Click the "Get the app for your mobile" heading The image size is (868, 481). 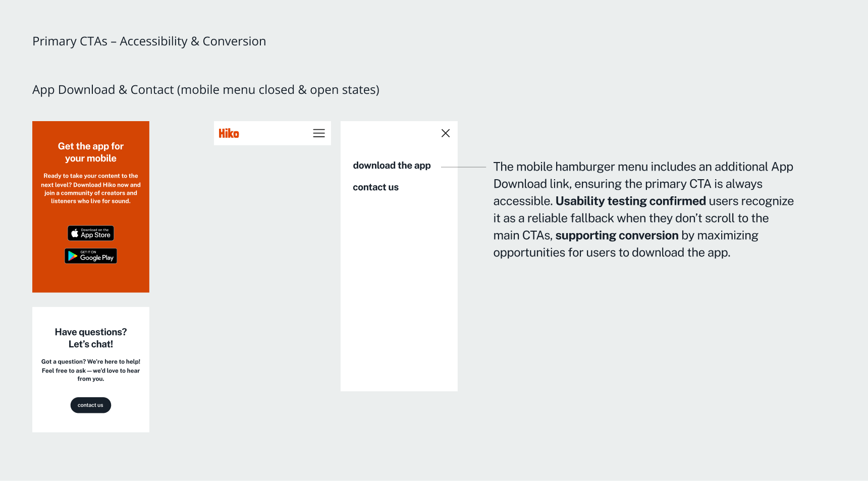tap(91, 152)
